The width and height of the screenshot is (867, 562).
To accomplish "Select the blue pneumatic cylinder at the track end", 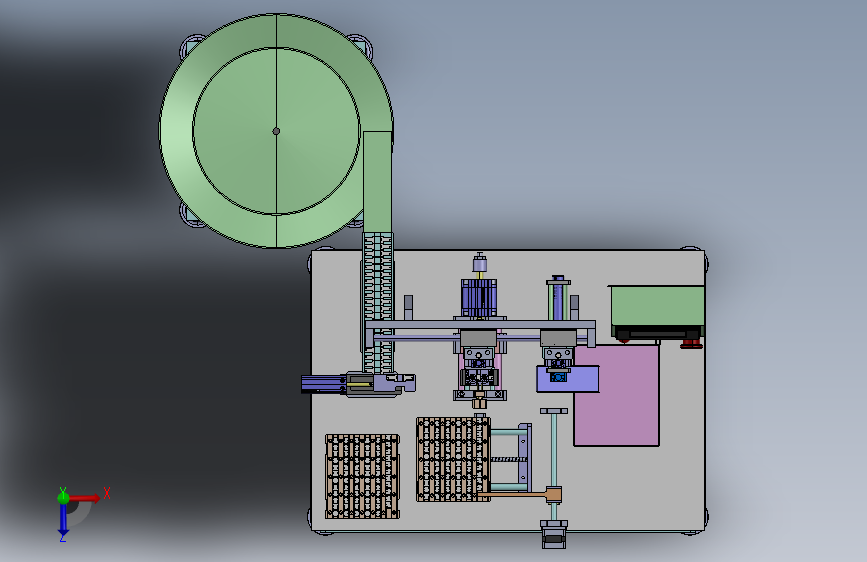I will (x=323, y=384).
